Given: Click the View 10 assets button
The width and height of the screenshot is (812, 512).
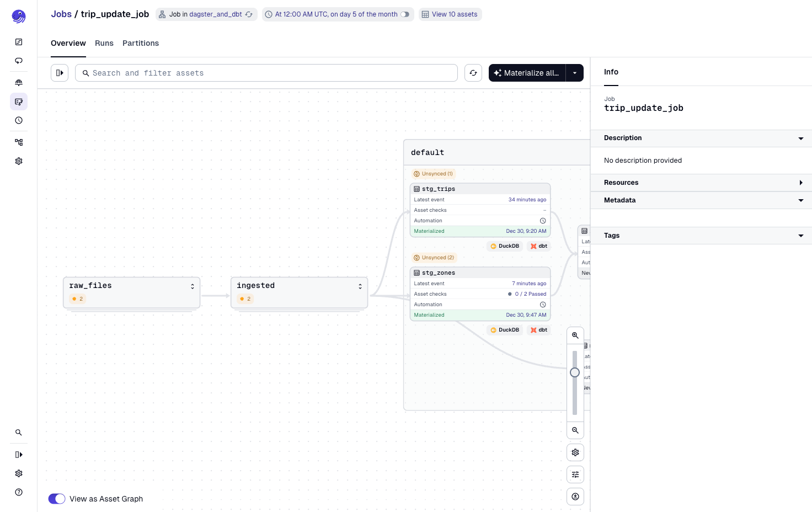Looking at the screenshot, I should tap(450, 14).
